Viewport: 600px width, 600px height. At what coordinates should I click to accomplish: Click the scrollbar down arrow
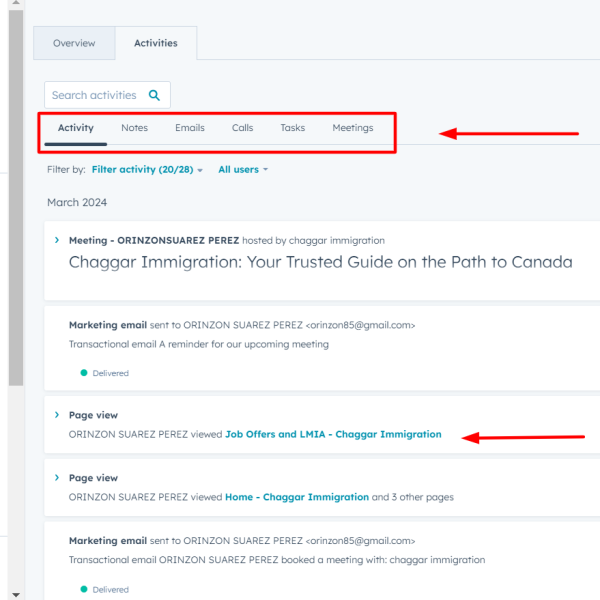tap(16, 595)
